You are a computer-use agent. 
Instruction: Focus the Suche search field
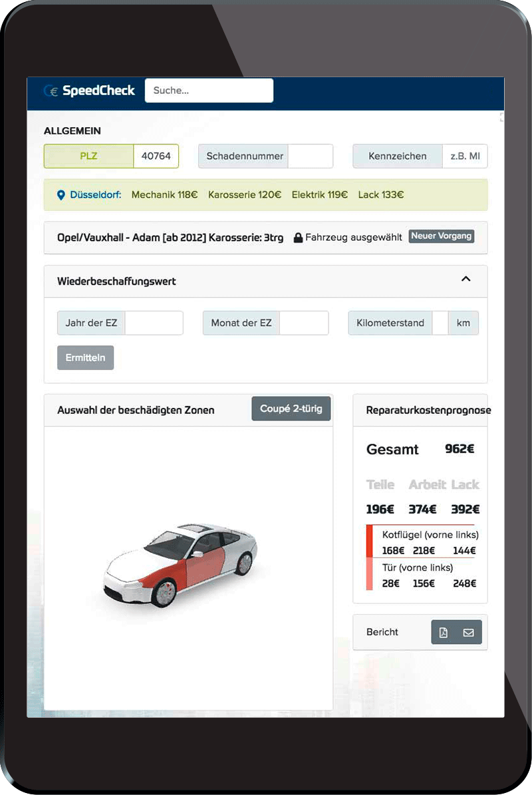pyautogui.click(x=209, y=90)
